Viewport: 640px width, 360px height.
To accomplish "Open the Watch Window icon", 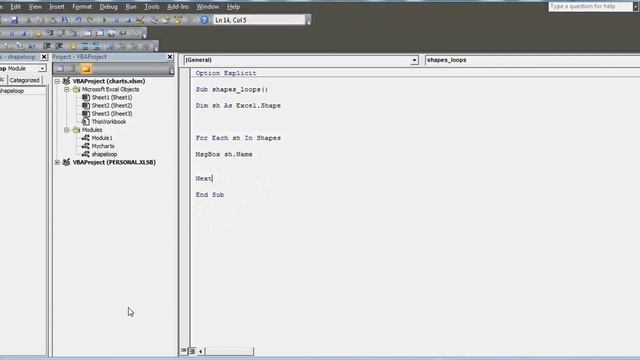I will click(x=111, y=33).
